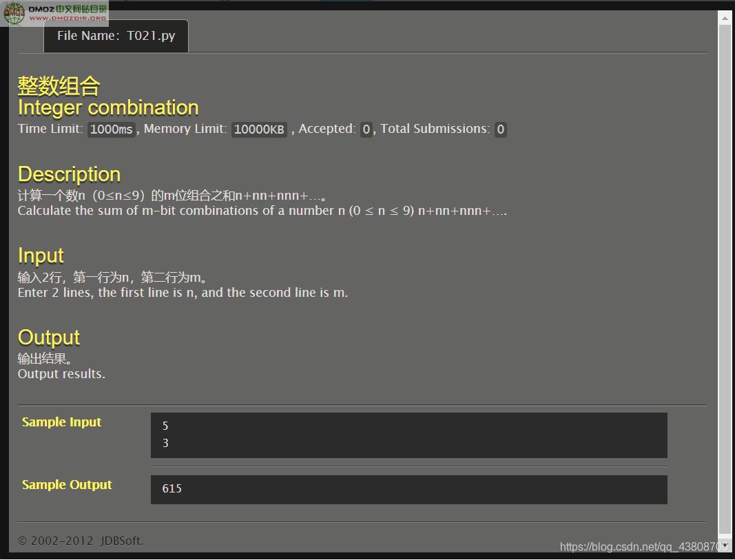Click the 1000ms time limit value

111,129
